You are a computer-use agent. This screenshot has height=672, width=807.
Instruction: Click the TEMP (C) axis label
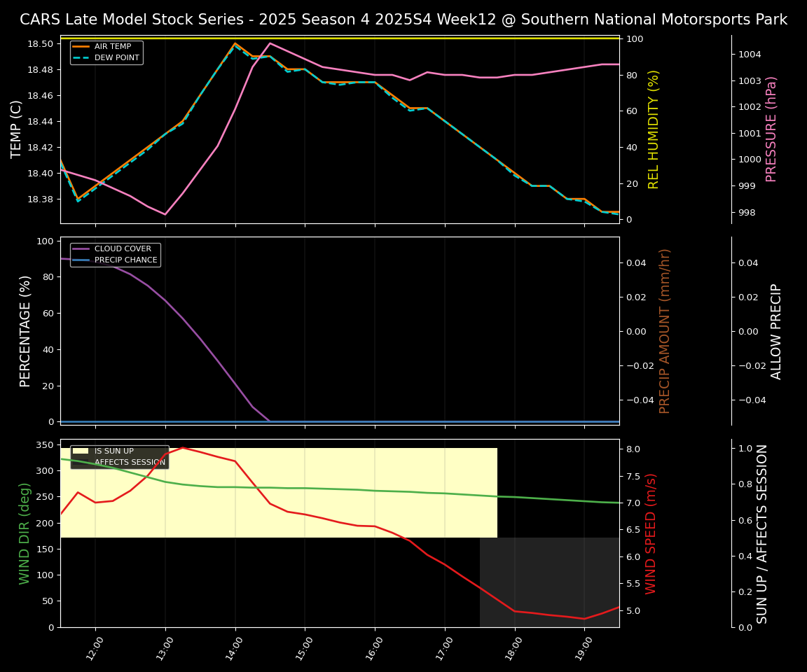pyautogui.click(x=17, y=129)
